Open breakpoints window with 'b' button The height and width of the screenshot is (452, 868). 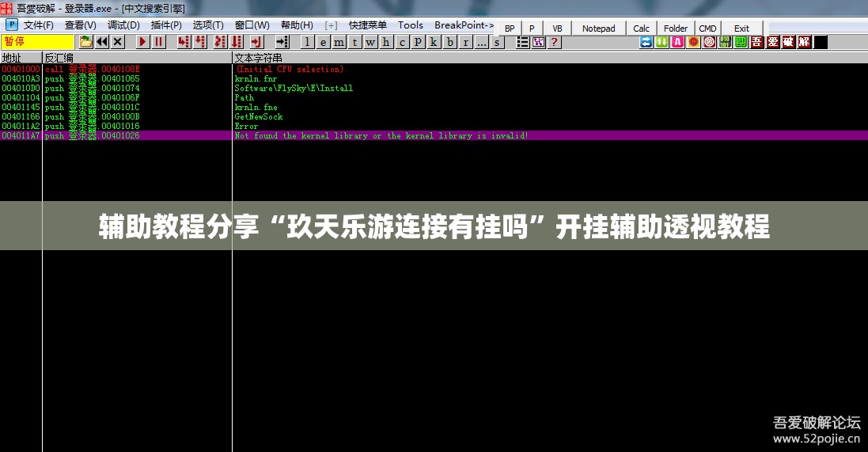(450, 42)
